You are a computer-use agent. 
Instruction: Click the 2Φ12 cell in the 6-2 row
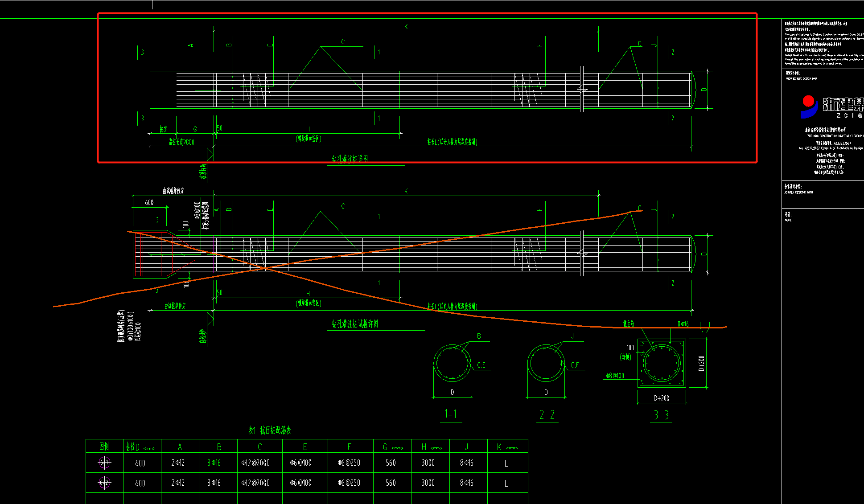(x=178, y=483)
